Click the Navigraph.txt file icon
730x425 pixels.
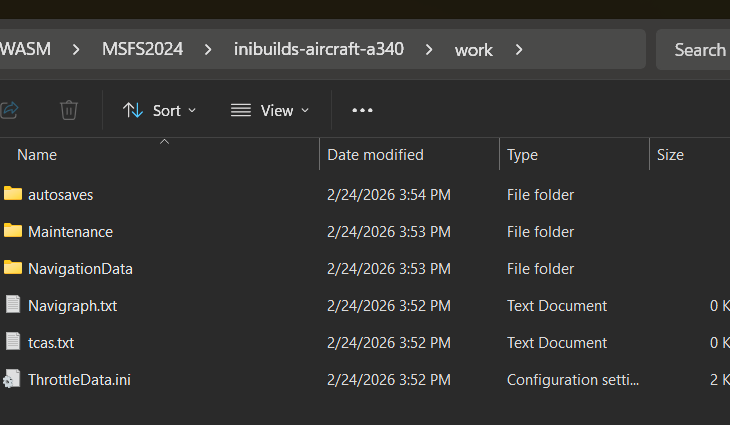pos(12,305)
